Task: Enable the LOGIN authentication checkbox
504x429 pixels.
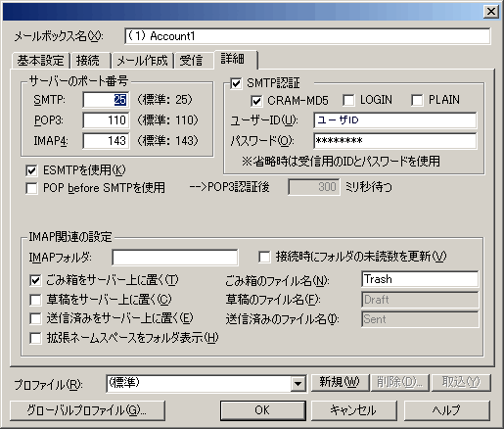Action: point(348,101)
